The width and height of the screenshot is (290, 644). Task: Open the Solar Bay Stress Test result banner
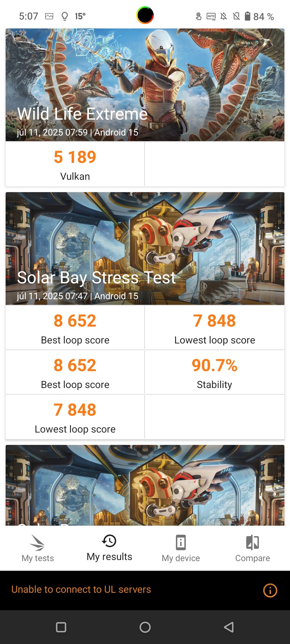(145, 248)
